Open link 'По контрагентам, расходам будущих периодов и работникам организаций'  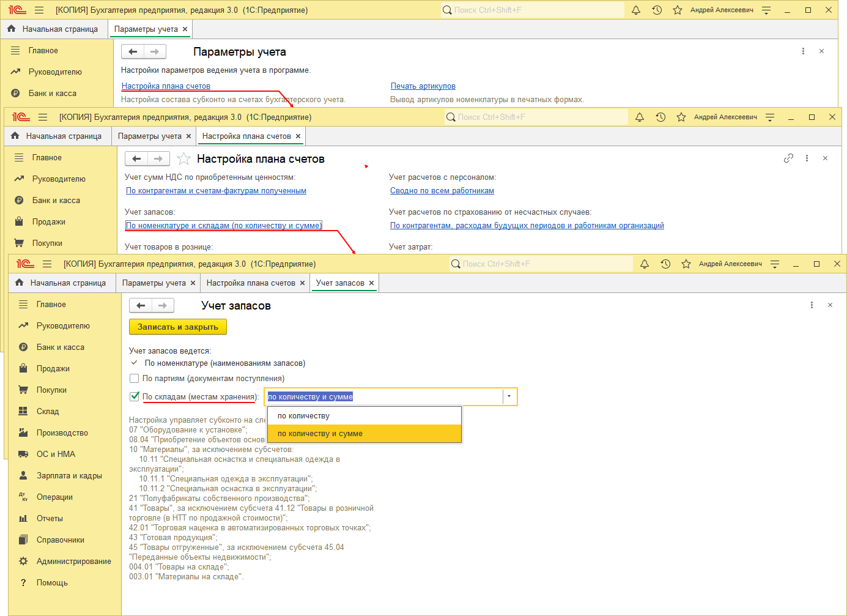pyautogui.click(x=527, y=226)
